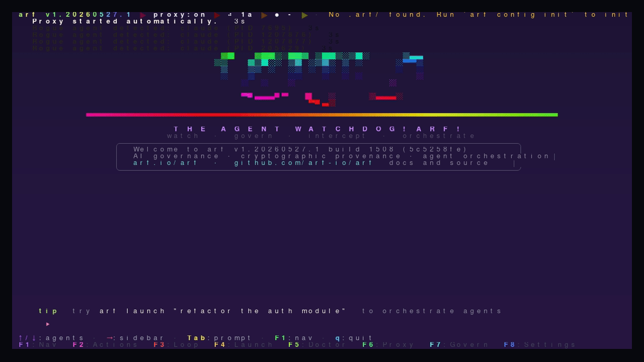Screen dimensions: 644x362
Task: Run the F5 Doctor option
Action: pos(318,345)
